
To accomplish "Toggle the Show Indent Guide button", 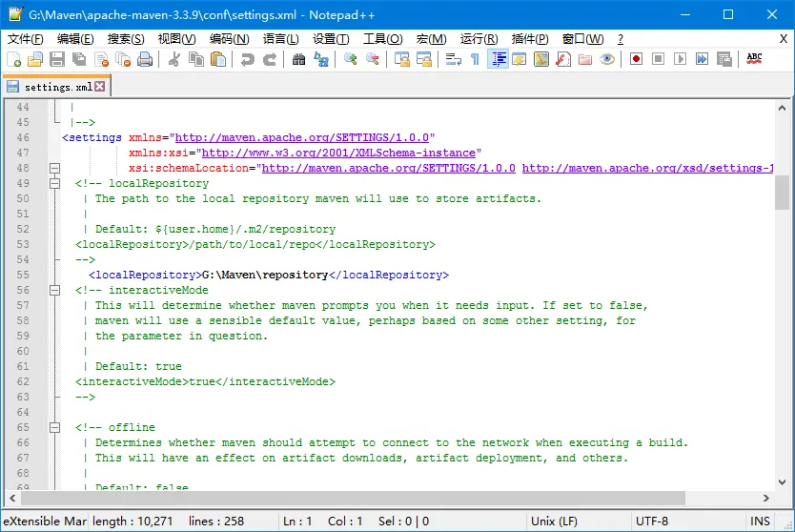I will [497, 59].
